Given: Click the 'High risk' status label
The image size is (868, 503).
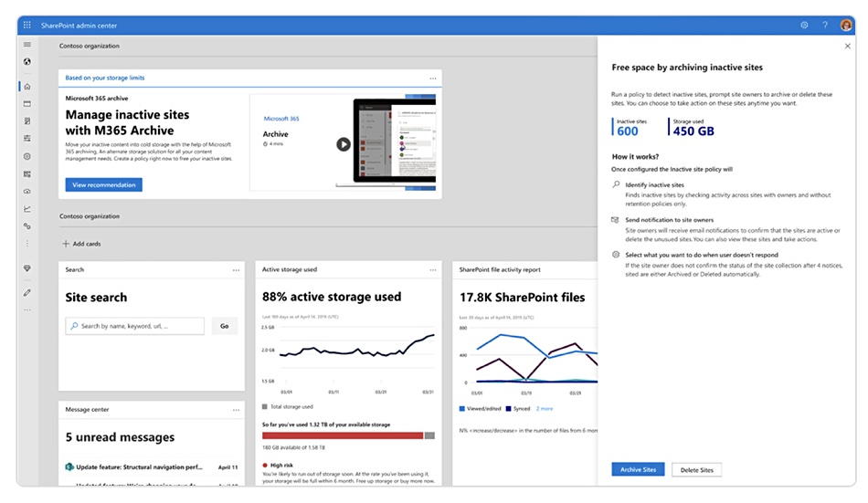Looking at the screenshot, I should (x=281, y=466).
